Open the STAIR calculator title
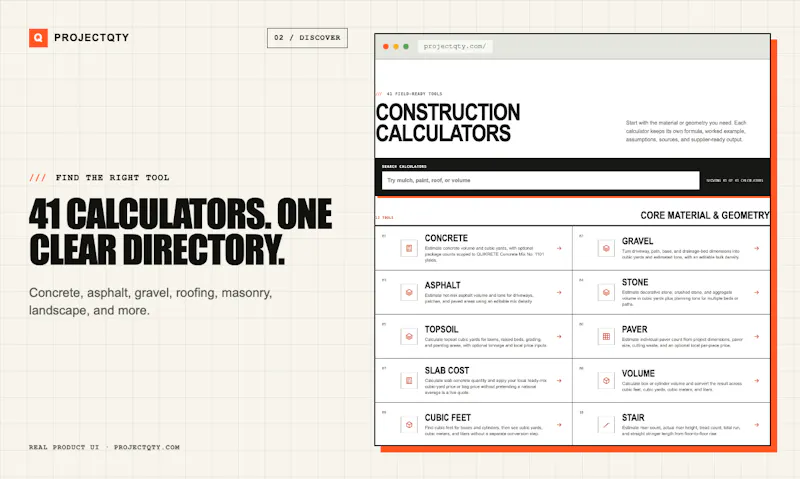The width and height of the screenshot is (800, 479). (x=633, y=417)
